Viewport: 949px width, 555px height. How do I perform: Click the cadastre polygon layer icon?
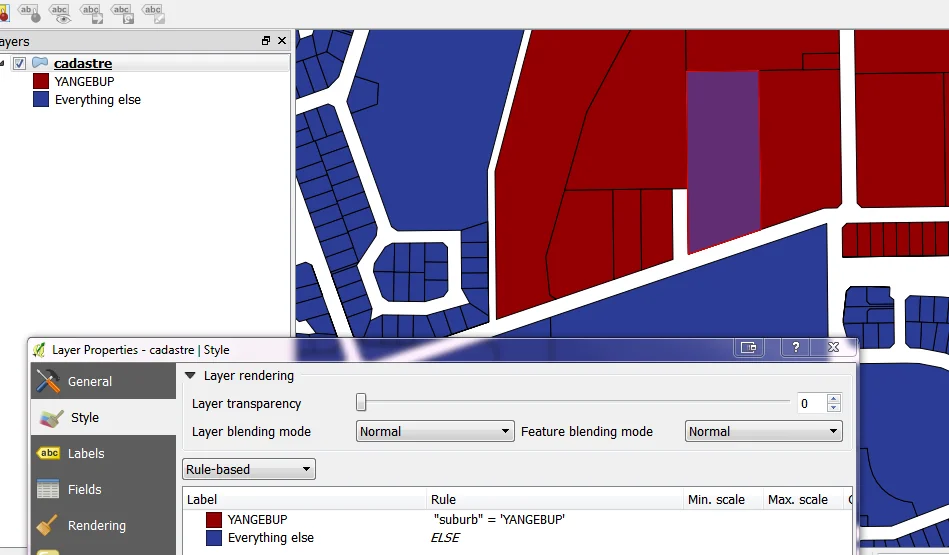coord(40,63)
